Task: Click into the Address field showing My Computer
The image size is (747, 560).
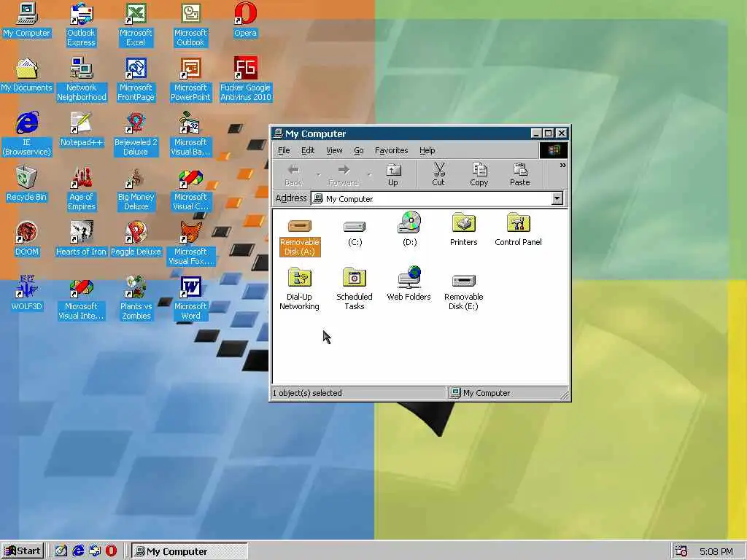Action: coord(431,198)
